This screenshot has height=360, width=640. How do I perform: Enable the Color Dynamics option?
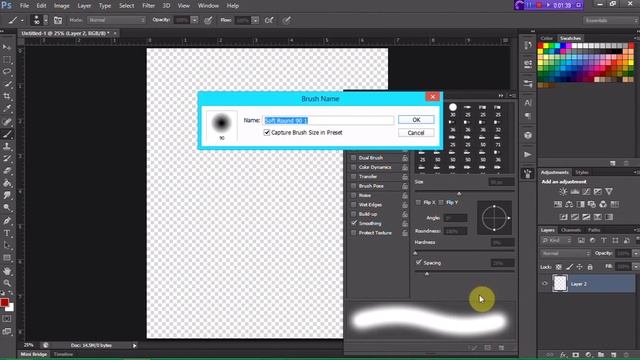coord(354,167)
